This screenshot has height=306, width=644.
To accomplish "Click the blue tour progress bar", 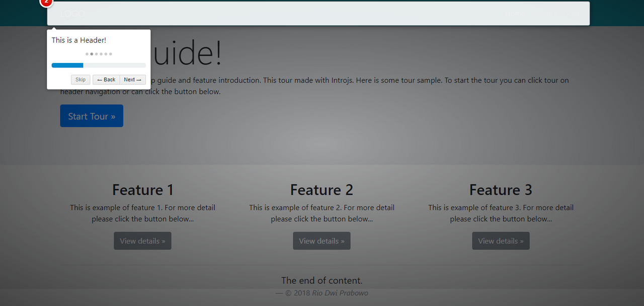I will point(67,65).
